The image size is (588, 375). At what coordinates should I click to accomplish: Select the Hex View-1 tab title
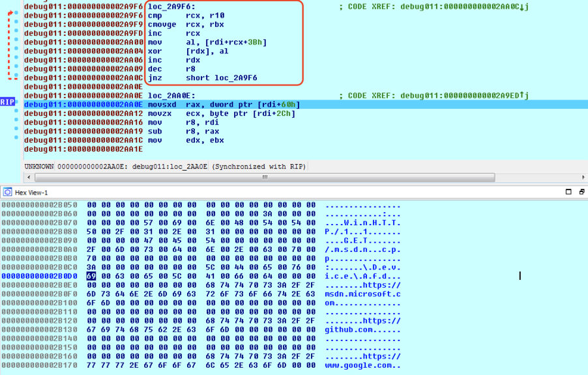pos(31,193)
